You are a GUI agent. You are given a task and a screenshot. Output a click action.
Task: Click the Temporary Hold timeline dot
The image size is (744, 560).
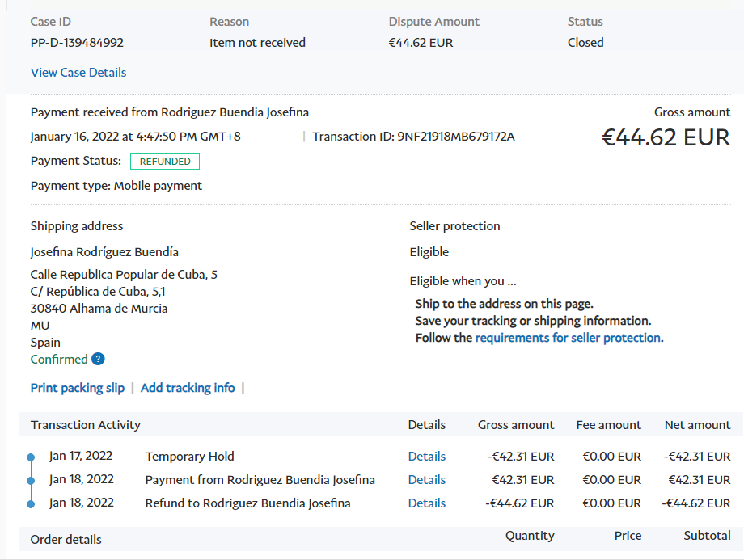click(x=31, y=457)
